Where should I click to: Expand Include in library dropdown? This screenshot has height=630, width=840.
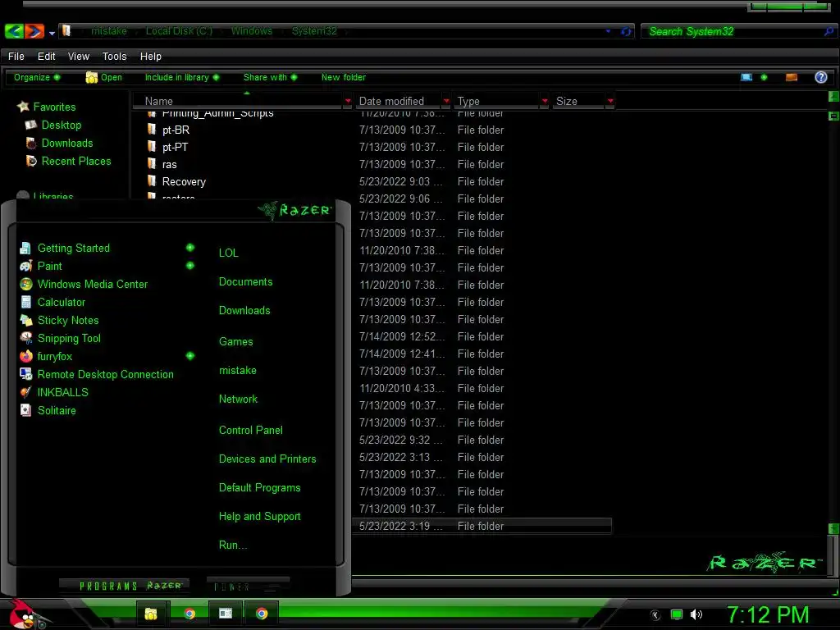[182, 77]
